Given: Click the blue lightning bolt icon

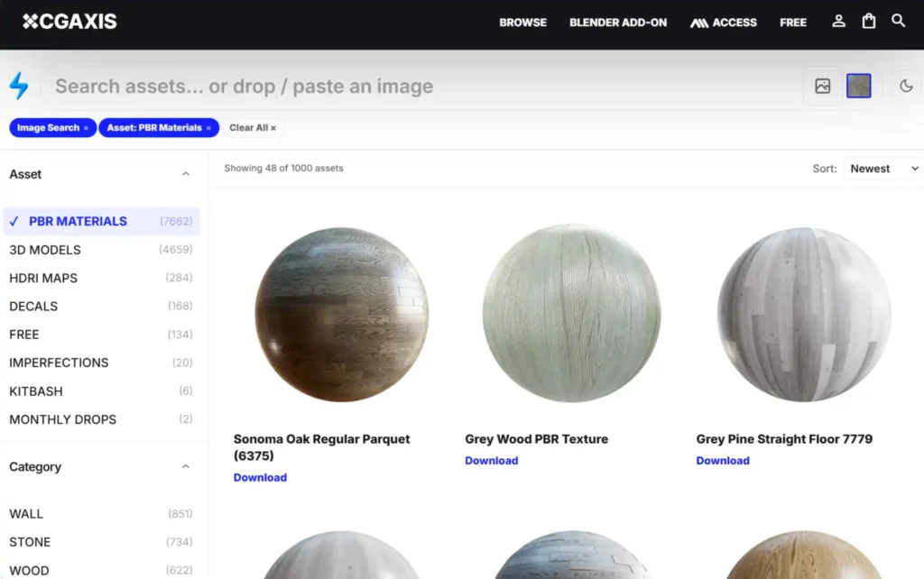Looking at the screenshot, I should [19, 86].
